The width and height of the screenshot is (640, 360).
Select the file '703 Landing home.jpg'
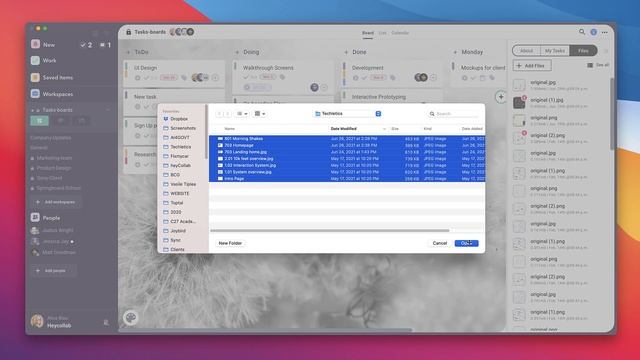[x=347, y=152]
